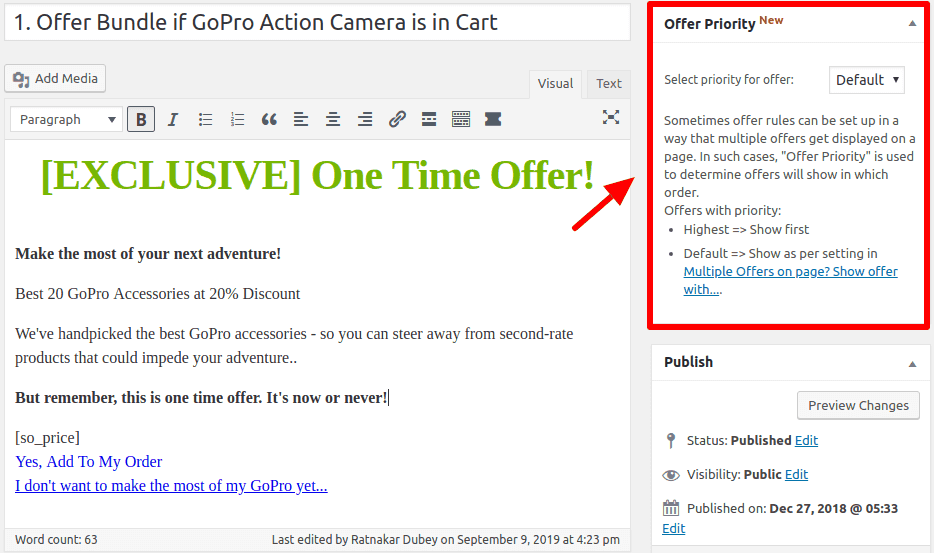
Task: Toggle bold formatting in the editor toolbar
Action: click(141, 119)
